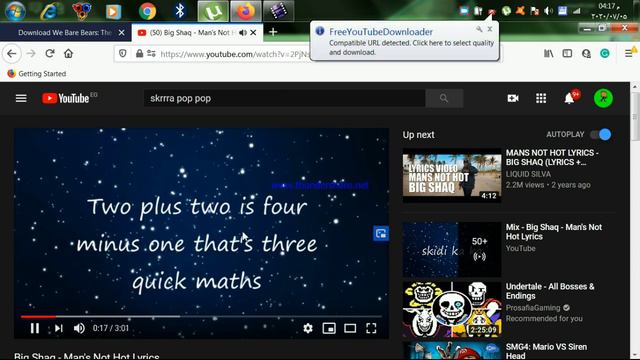Screen dimensions: 640x360
Task: Open Mix - Big Shaq playlist thumbnail
Action: pos(452,250)
